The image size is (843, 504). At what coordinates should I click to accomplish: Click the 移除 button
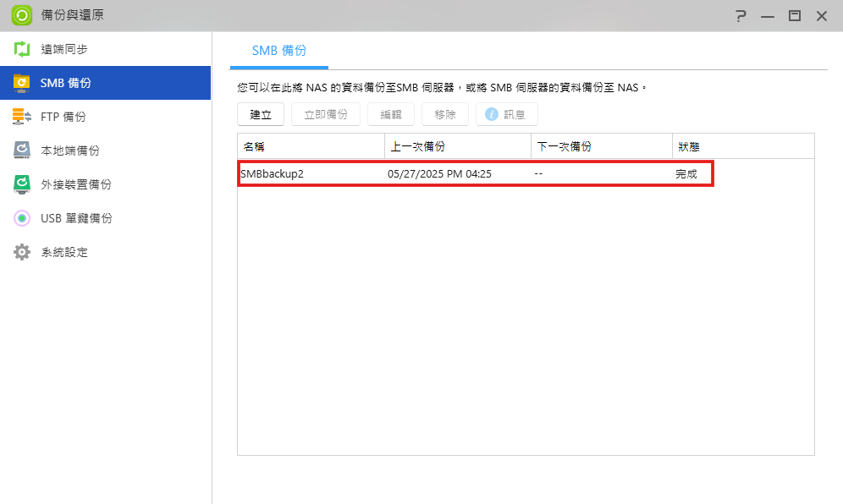tap(445, 114)
